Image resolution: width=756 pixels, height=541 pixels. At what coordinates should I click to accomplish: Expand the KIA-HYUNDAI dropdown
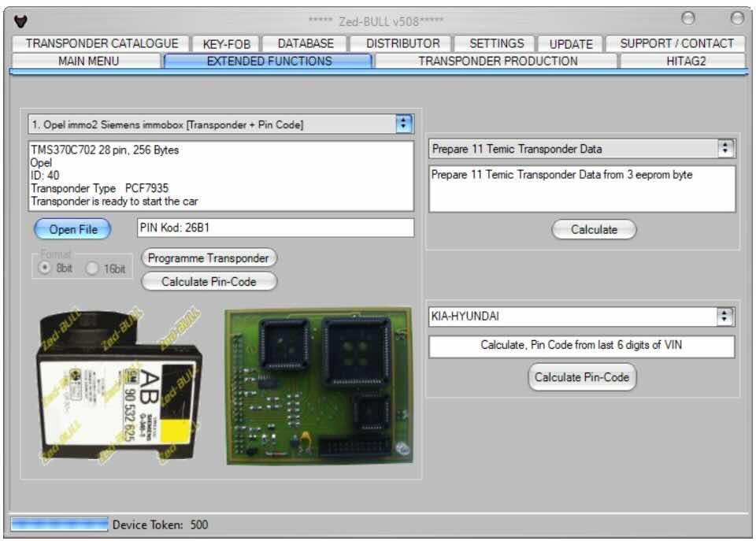724,317
